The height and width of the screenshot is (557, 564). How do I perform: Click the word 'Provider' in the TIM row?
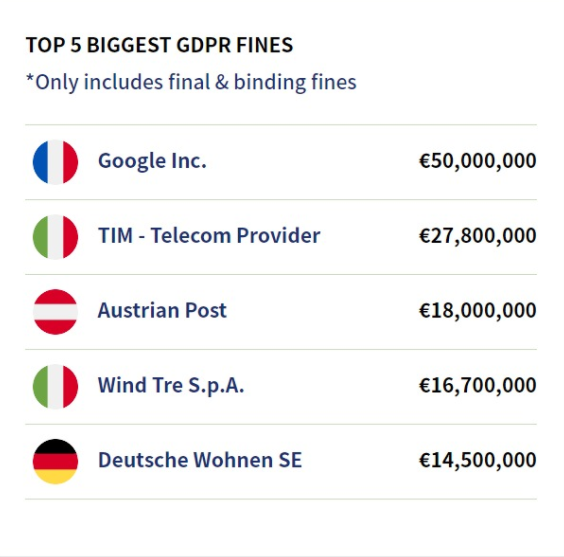(278, 236)
